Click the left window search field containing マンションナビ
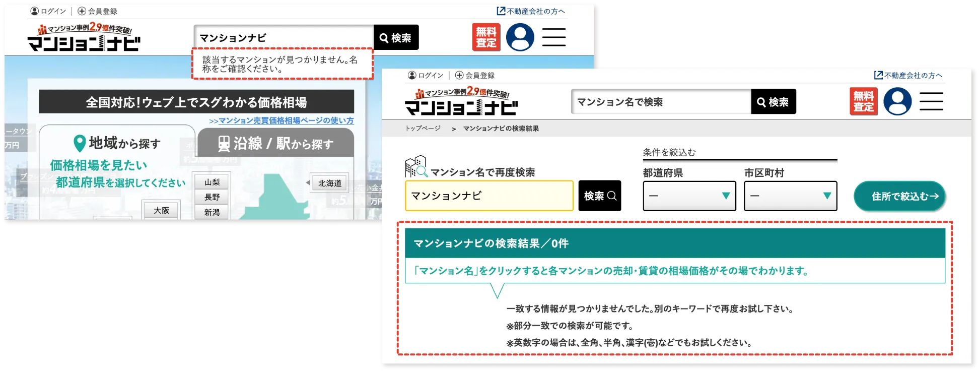The image size is (980, 372). coord(284,38)
